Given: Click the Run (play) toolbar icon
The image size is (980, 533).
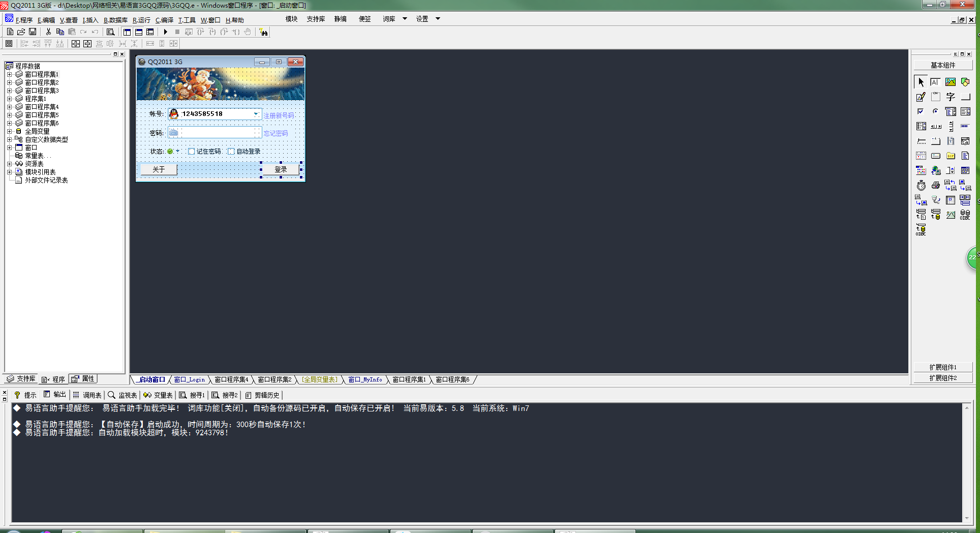Looking at the screenshot, I should pyautogui.click(x=165, y=32).
